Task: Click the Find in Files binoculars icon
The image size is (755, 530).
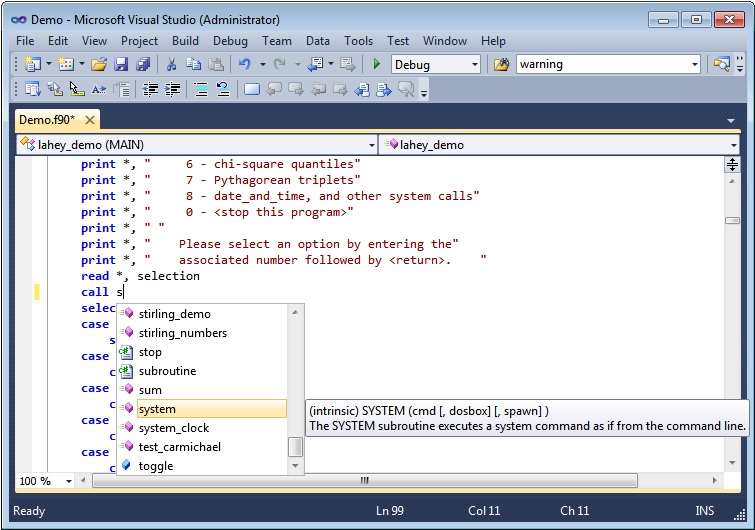Action: point(501,64)
